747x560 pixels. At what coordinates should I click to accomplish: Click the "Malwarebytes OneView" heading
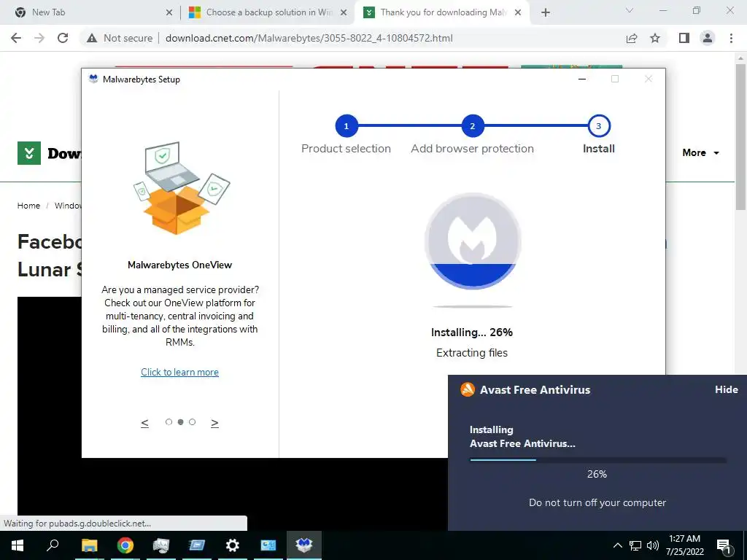[179, 265]
